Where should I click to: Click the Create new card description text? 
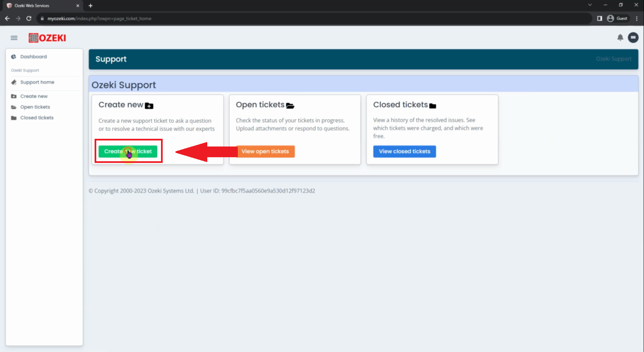[157, 125]
